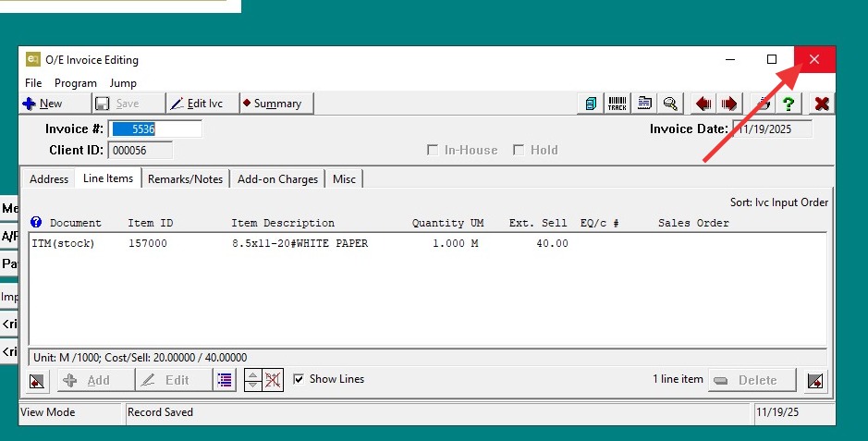Click the Delete line item button
Viewport: 868px width, 441px height.
(x=752, y=380)
